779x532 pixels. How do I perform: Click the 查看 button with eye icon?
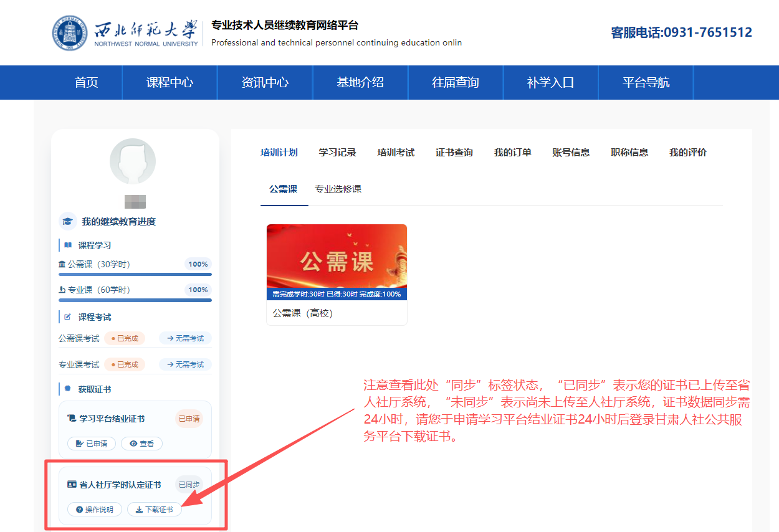pos(141,444)
